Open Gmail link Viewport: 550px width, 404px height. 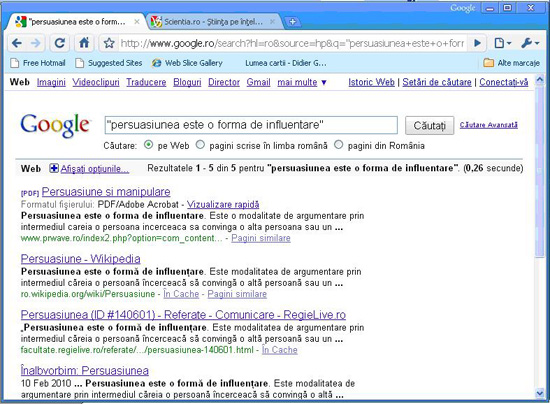[259, 82]
